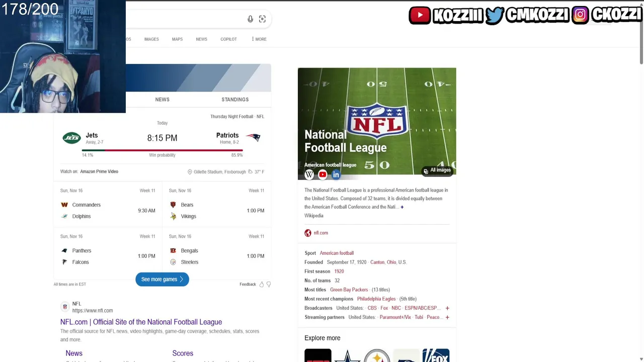Viewport: 644px width, 362px height.
Task: Open the News tab in sports card
Action: coord(162,100)
